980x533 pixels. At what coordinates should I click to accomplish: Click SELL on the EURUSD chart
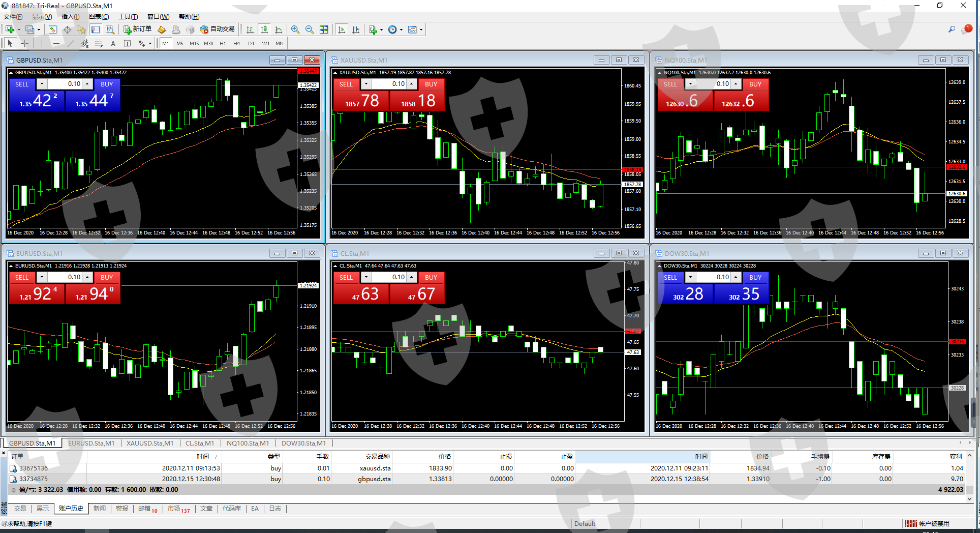coord(22,277)
